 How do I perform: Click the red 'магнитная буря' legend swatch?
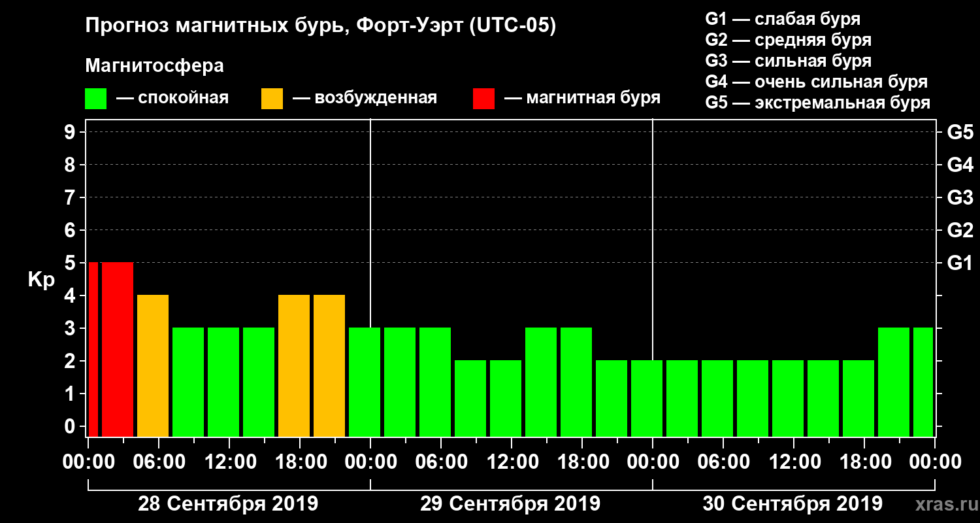(x=483, y=99)
